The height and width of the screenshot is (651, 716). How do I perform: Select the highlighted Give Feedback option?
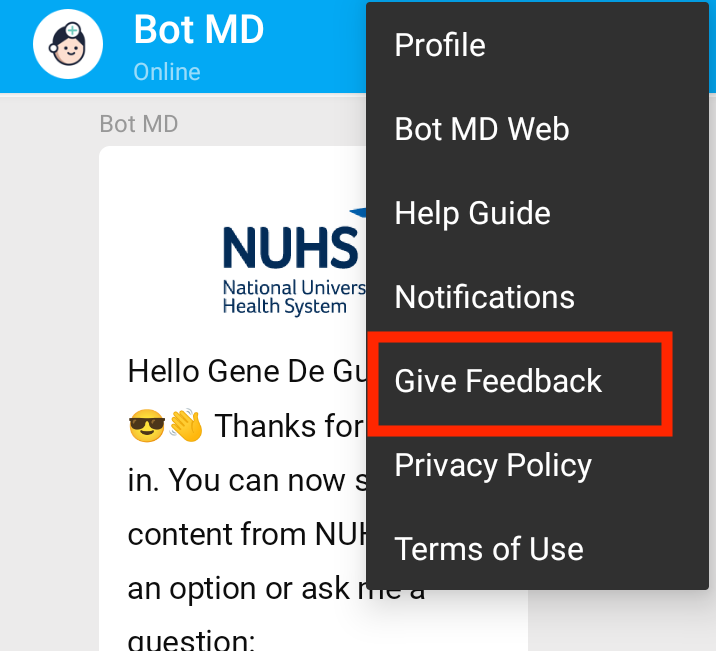tap(520, 381)
